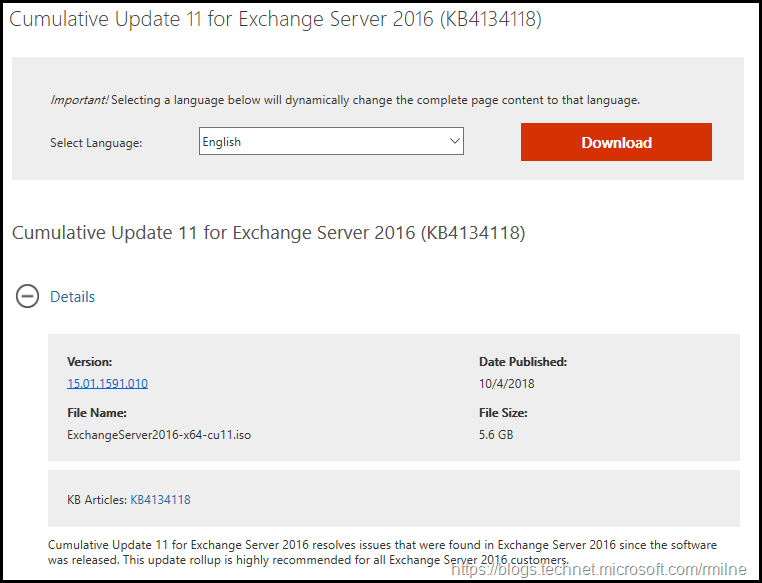Click the date published 10/4/2018
The image size is (762, 583).
(506, 383)
